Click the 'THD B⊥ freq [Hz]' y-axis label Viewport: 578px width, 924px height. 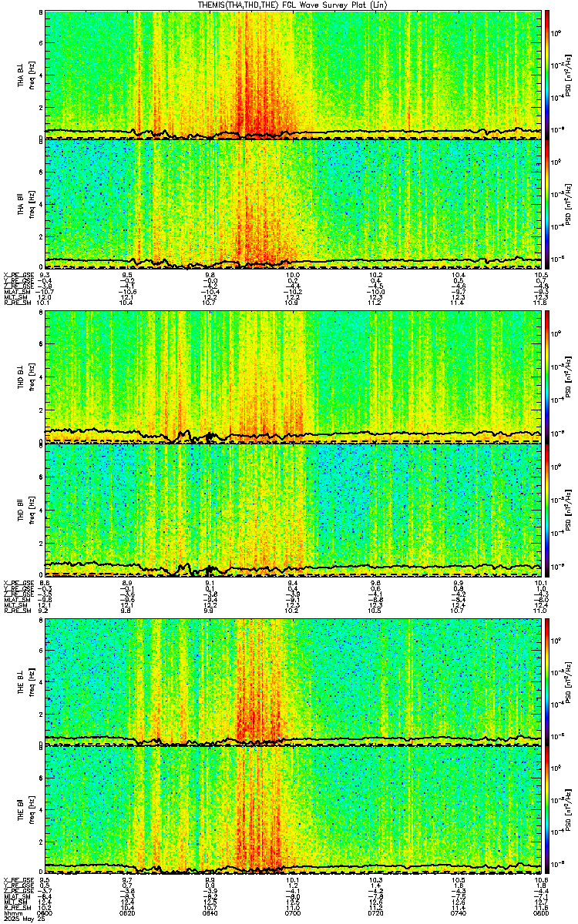25,377
